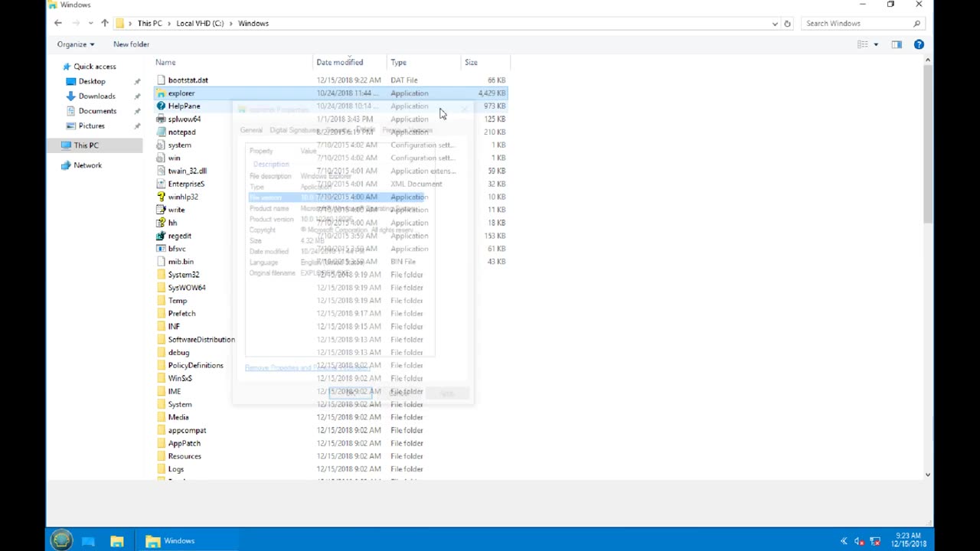Screen dimensions: 980x551
Task: Click the blue Help question mark icon
Action: pos(919,44)
